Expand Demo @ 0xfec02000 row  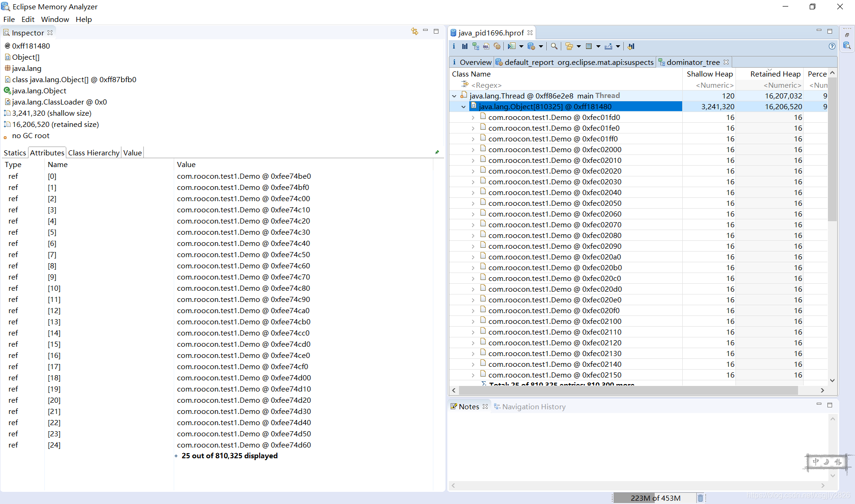coord(473,150)
